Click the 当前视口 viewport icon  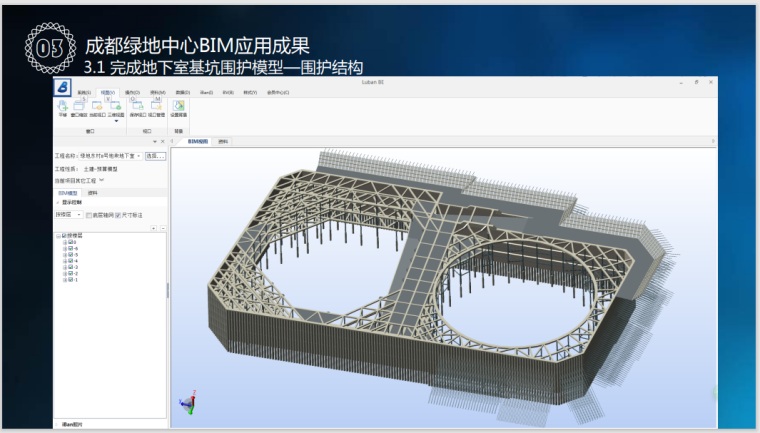[97, 106]
